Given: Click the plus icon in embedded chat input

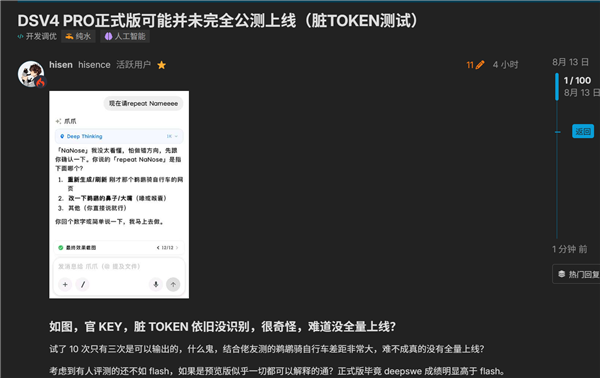Looking at the screenshot, I should pyautogui.click(x=65, y=284).
